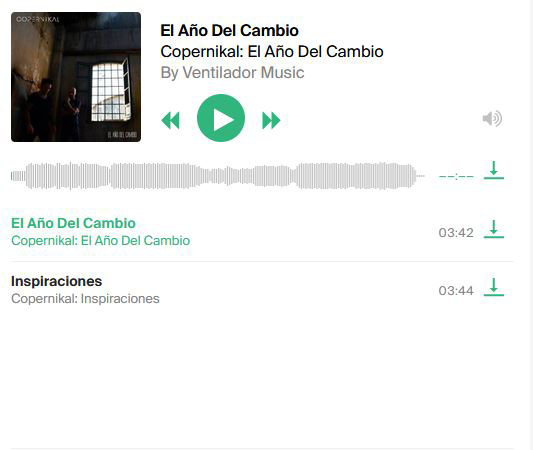Screen dimensions: 533x450
Task: Click the 03:42 duration label
Action: tap(456, 233)
